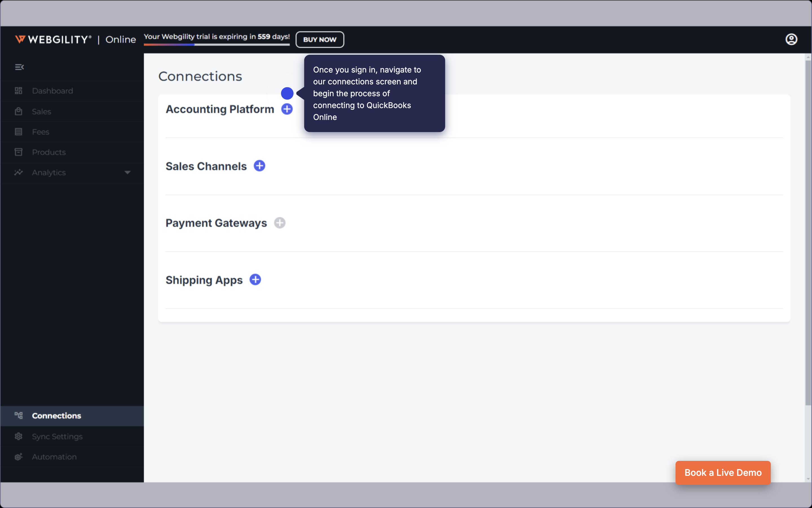
Task: Open the Products menu item
Action: point(72,152)
